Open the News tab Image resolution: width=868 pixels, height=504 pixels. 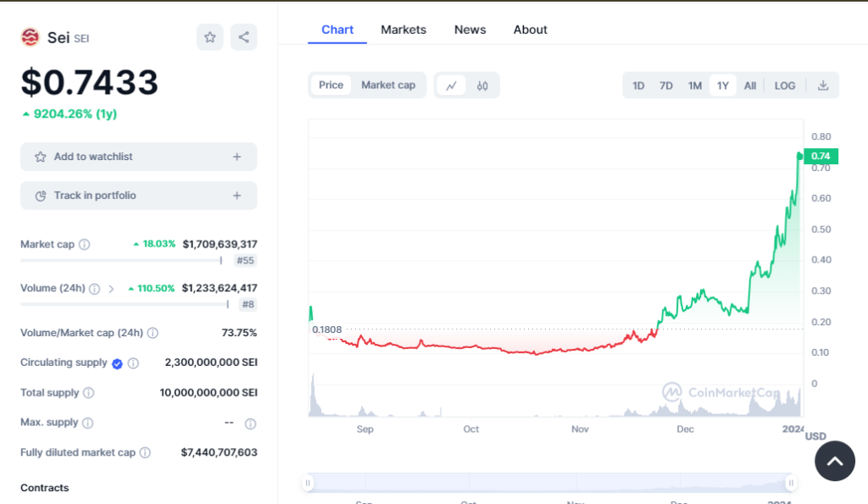point(470,30)
